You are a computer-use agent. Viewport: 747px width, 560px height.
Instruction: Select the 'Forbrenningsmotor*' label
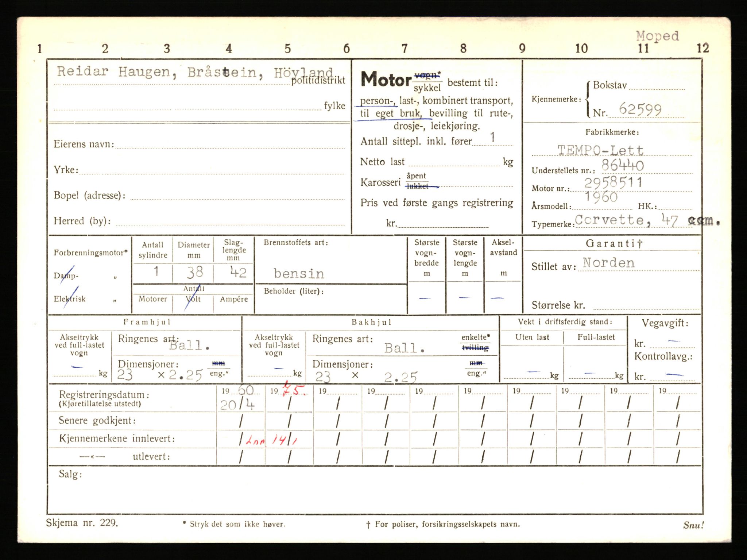point(91,253)
